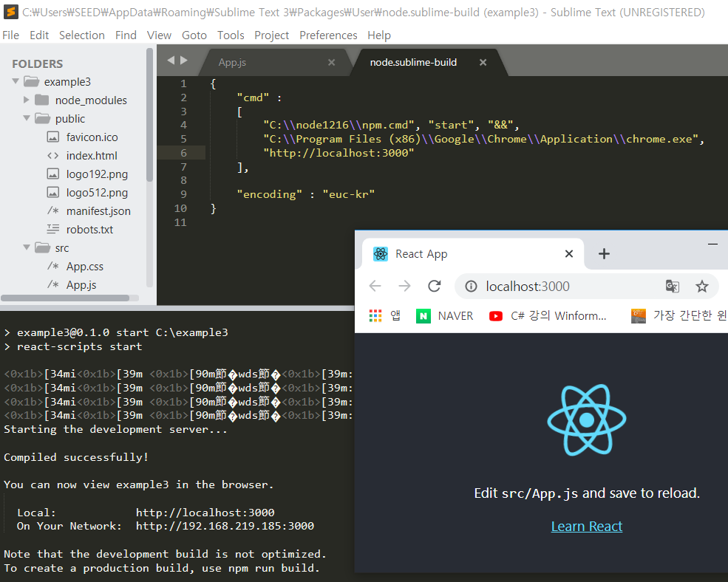Click the next tab arrow in Sublime
Screen dimensions: 728x582
184,61
